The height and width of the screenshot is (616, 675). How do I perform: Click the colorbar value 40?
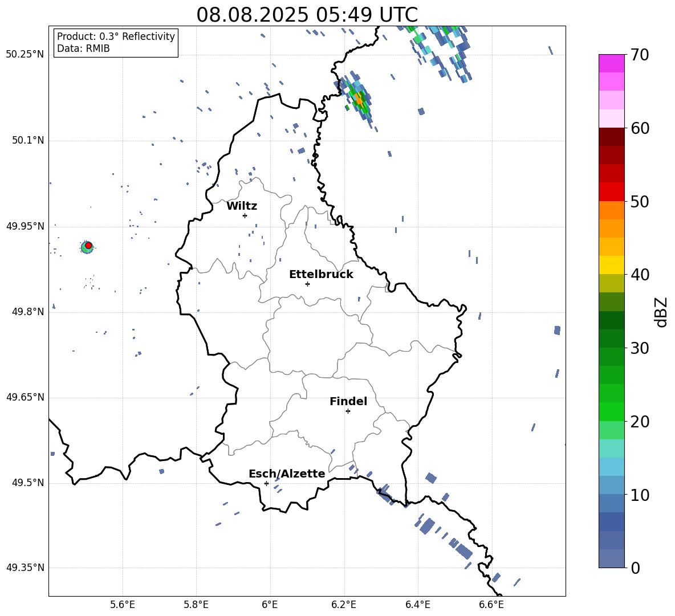click(640, 275)
